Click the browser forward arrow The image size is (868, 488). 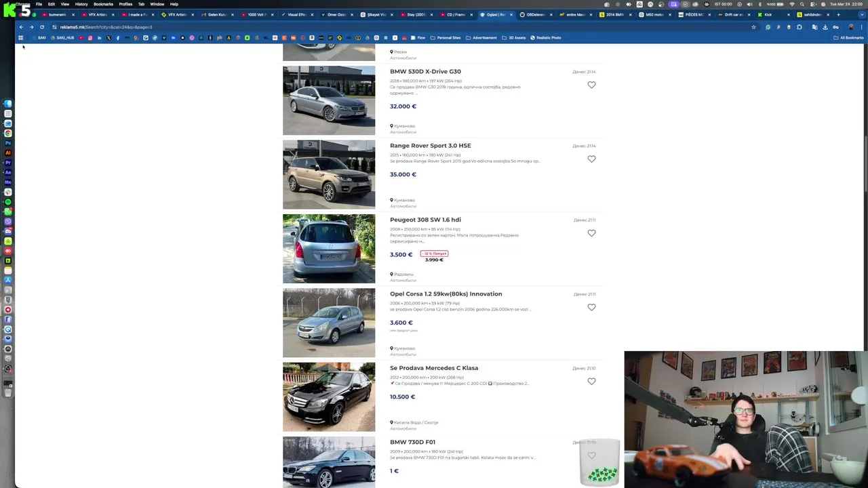click(x=31, y=27)
